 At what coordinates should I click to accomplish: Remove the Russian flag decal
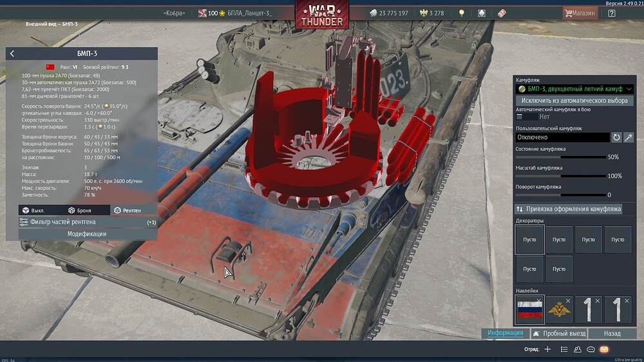[x=538, y=301]
